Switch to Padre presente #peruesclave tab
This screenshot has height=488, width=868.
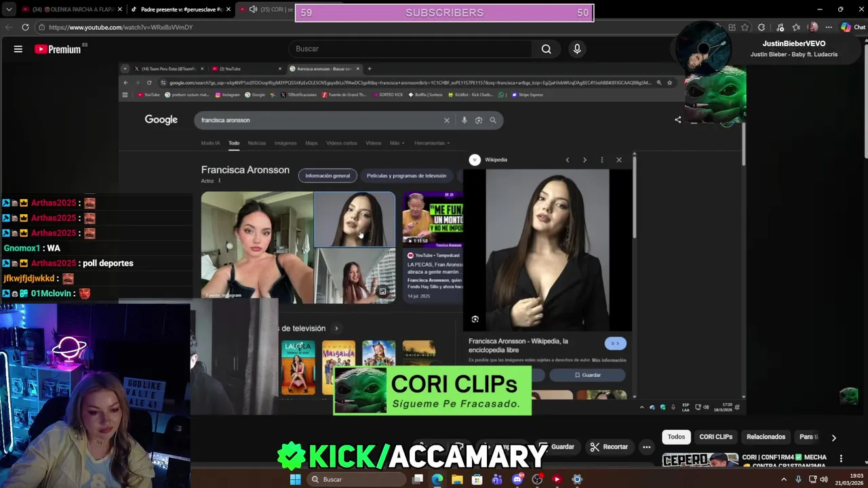pos(180,9)
